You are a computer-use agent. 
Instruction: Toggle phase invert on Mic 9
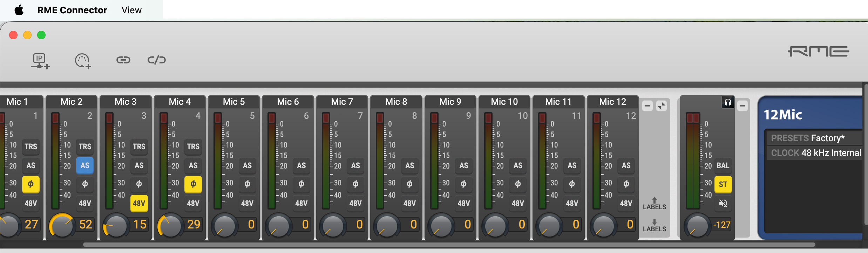(464, 184)
